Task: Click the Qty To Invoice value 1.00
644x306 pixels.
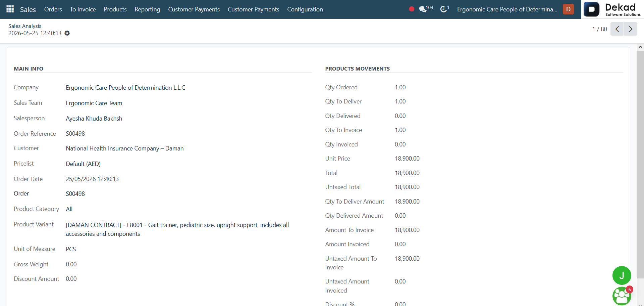Action: pos(400,130)
